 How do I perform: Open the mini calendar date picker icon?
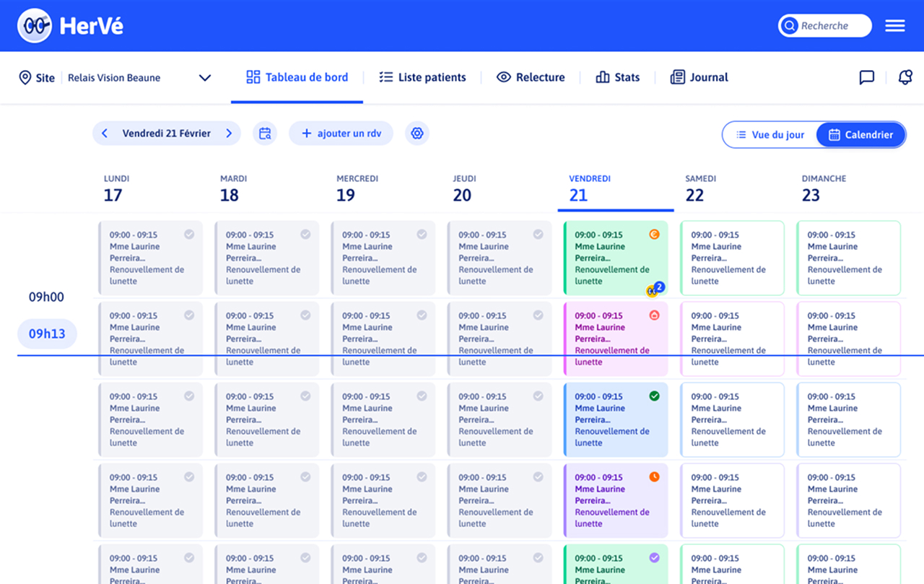point(264,133)
